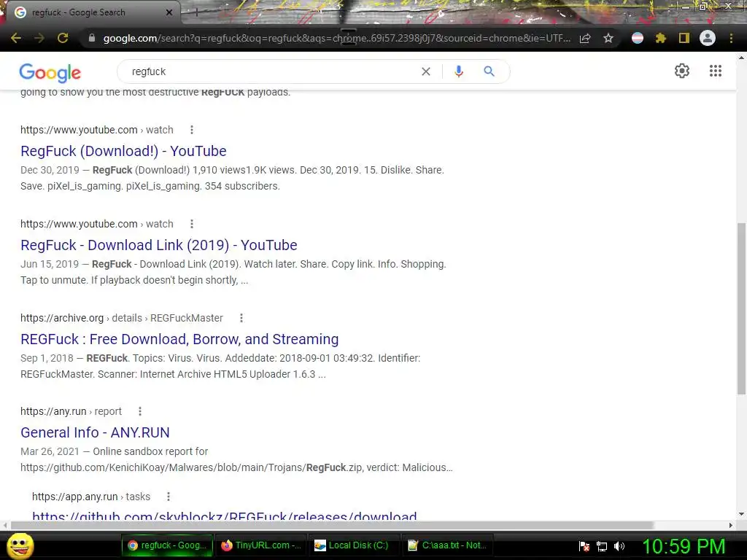Viewport: 747px width, 560px height.
Task: Switch to Firefox TinyURL.com taskbar button
Action: [x=261, y=545]
